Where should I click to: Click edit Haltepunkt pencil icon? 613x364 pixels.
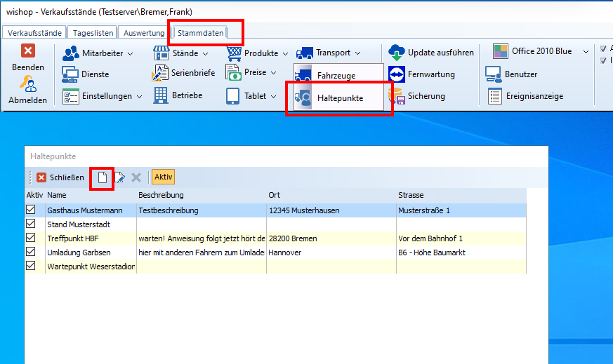(x=119, y=177)
